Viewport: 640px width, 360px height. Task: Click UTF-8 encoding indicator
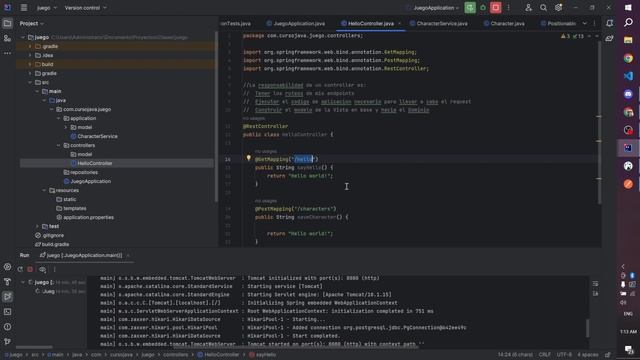pos(564,355)
